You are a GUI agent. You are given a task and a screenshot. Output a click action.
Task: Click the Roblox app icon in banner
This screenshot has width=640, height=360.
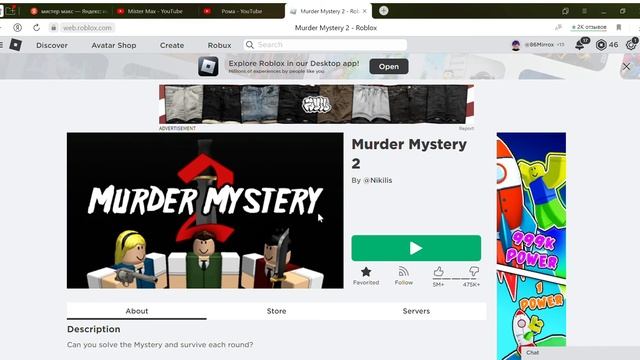point(208,66)
